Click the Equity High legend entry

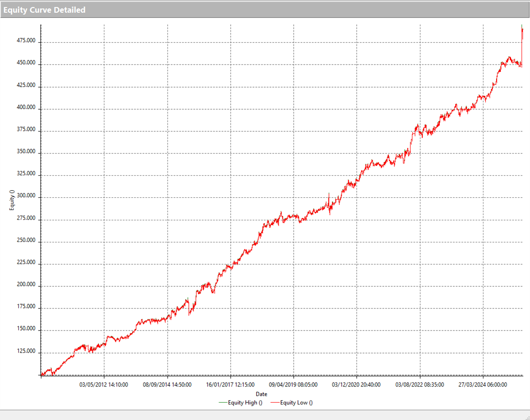[x=245, y=403]
